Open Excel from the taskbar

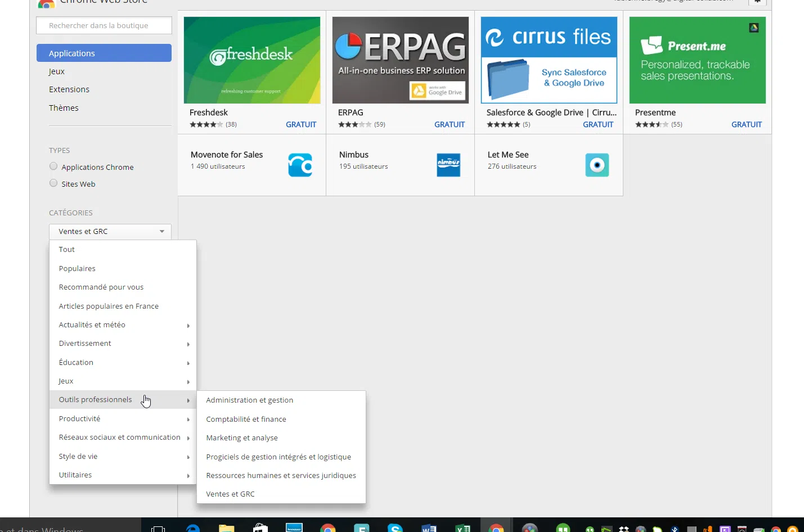462,528
